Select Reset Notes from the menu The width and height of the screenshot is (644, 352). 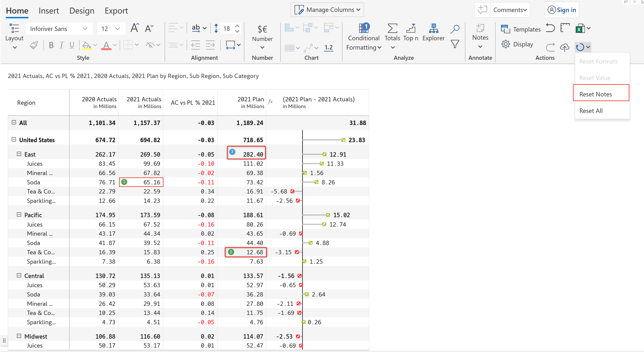coord(595,94)
